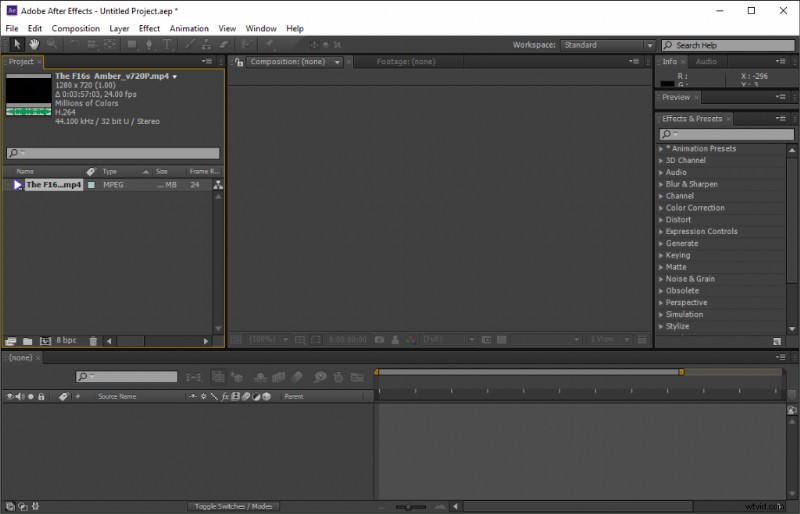Screen dimensions: 800x514
Task: Select the Eraser tool
Action: [223, 44]
